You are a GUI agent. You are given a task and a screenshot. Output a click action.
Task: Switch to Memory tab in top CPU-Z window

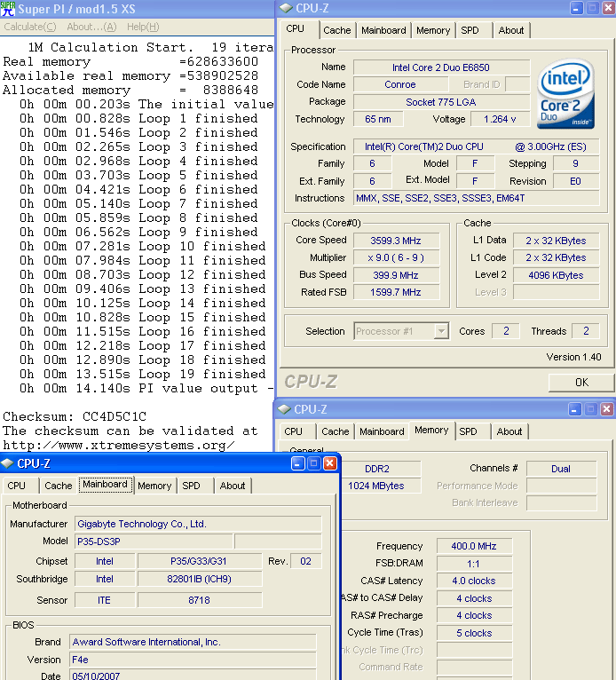[x=433, y=30]
